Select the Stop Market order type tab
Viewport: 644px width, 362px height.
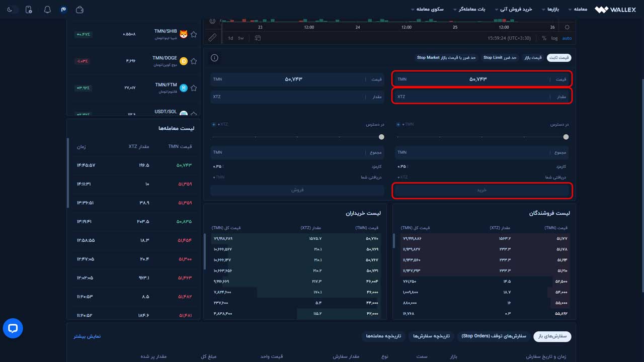click(x=447, y=58)
